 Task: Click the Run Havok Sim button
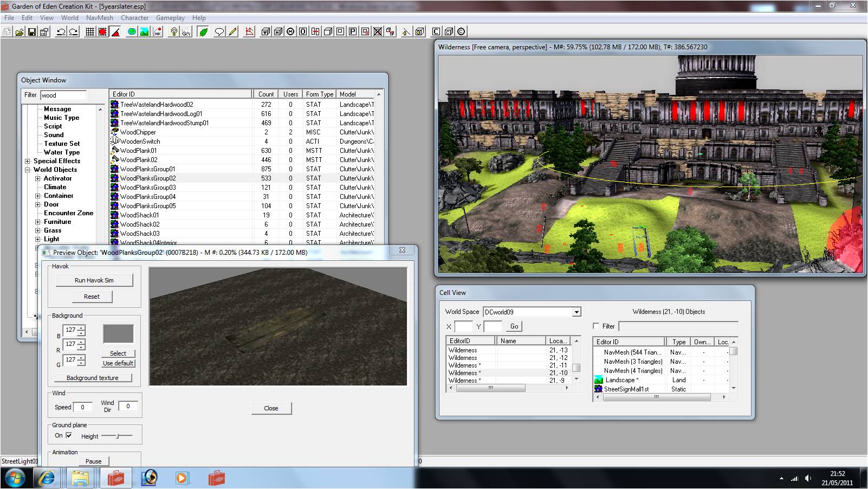[94, 280]
